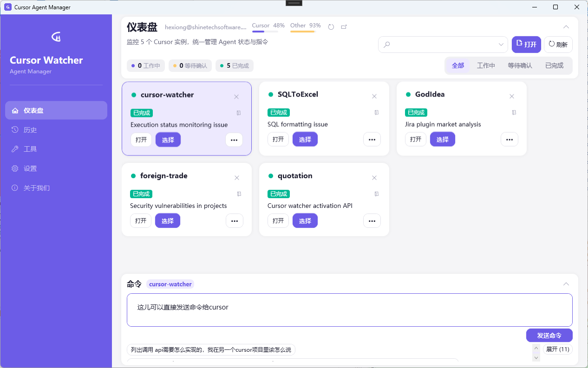This screenshot has width=588, height=368.
Task: Click the clock icon for 历史 in sidebar
Action: 15,129
